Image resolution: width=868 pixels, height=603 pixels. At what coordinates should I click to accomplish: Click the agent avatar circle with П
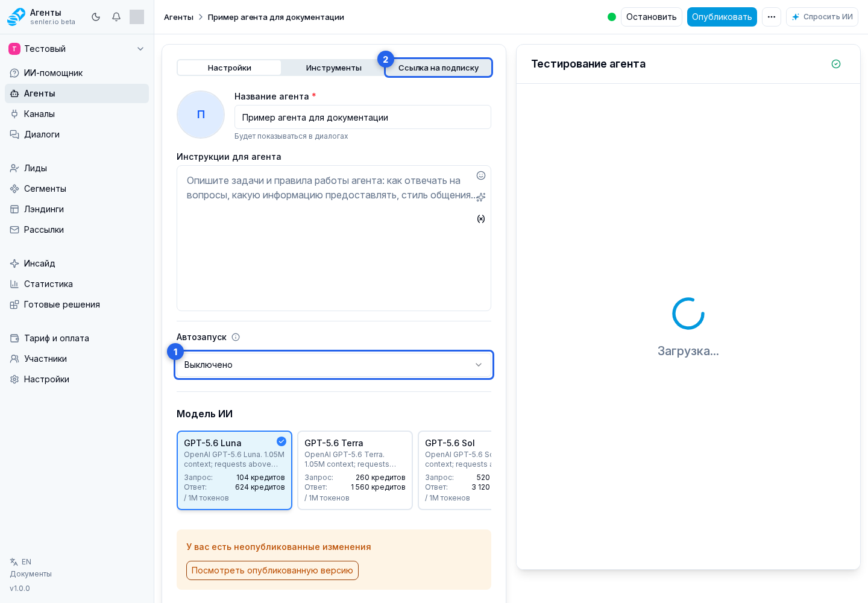coord(201,115)
